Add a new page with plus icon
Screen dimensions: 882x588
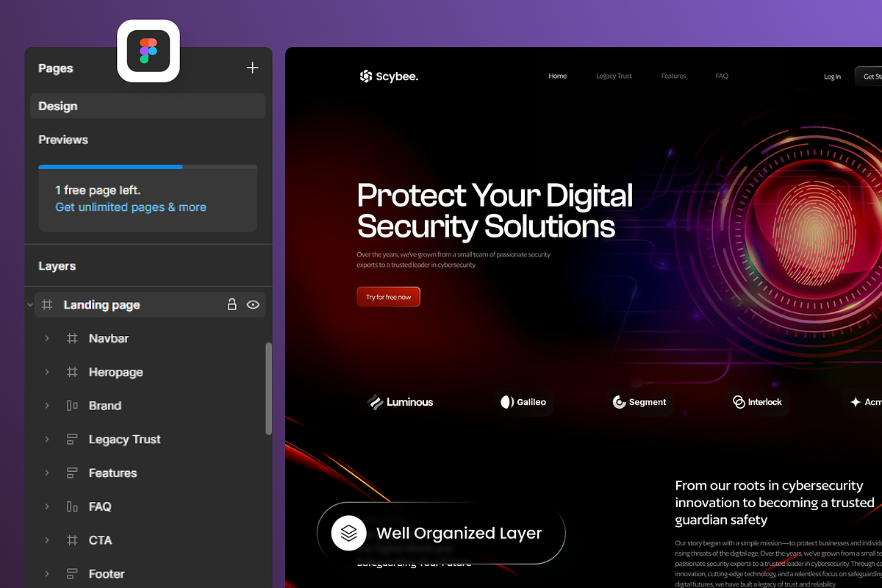coord(252,68)
